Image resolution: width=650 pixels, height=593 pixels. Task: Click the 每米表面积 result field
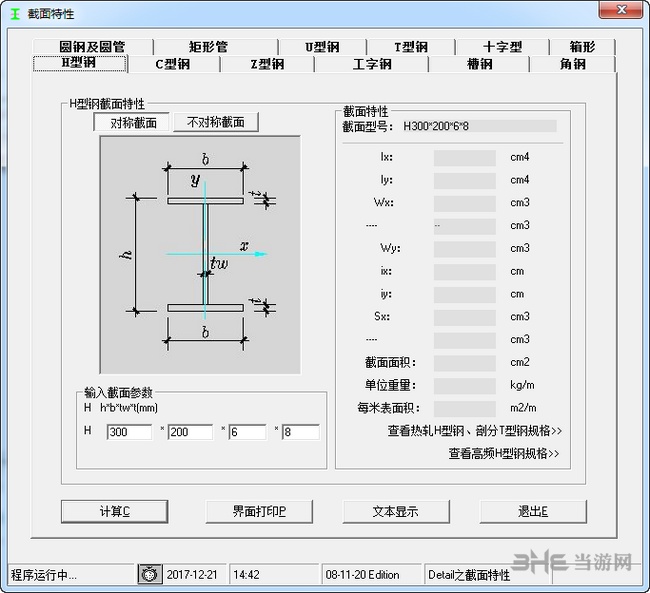click(x=465, y=408)
